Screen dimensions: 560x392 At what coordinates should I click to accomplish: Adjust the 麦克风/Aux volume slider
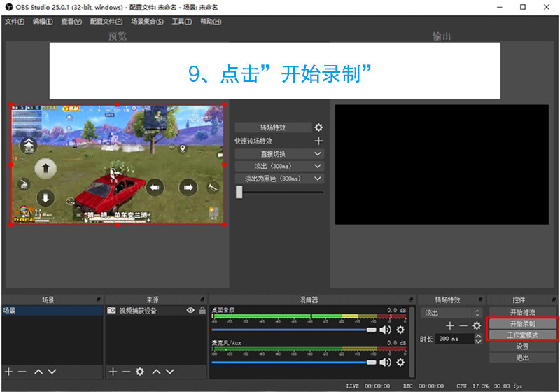(x=294, y=363)
